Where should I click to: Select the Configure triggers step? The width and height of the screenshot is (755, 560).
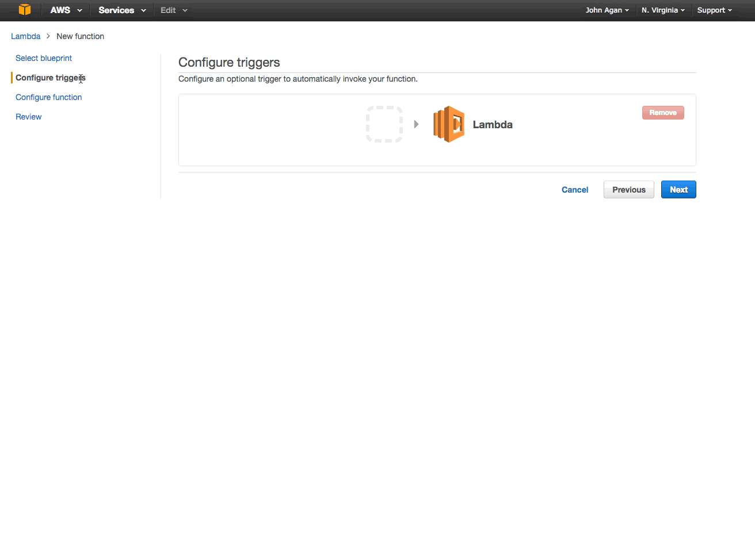tap(51, 78)
